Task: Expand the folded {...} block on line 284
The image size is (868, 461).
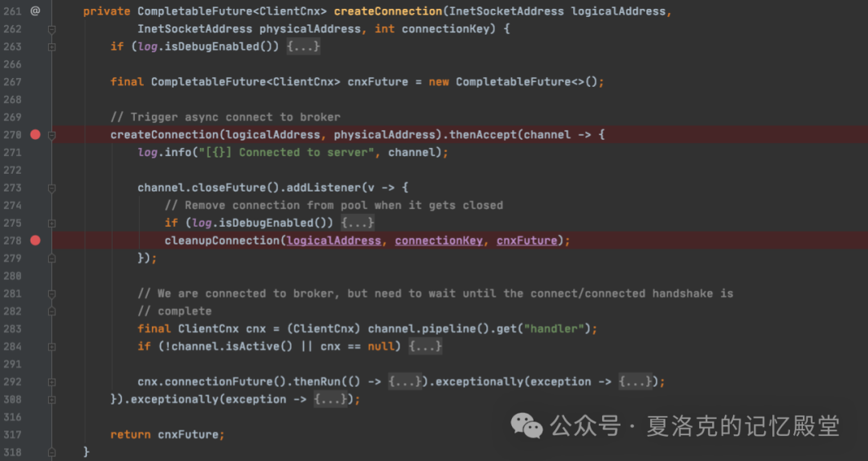Action: (x=425, y=346)
